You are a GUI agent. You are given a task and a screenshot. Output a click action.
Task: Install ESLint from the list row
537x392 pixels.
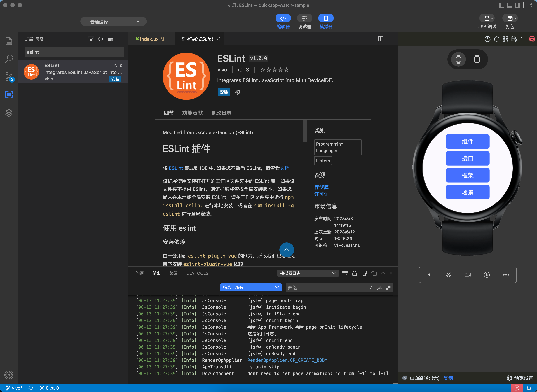pos(115,79)
